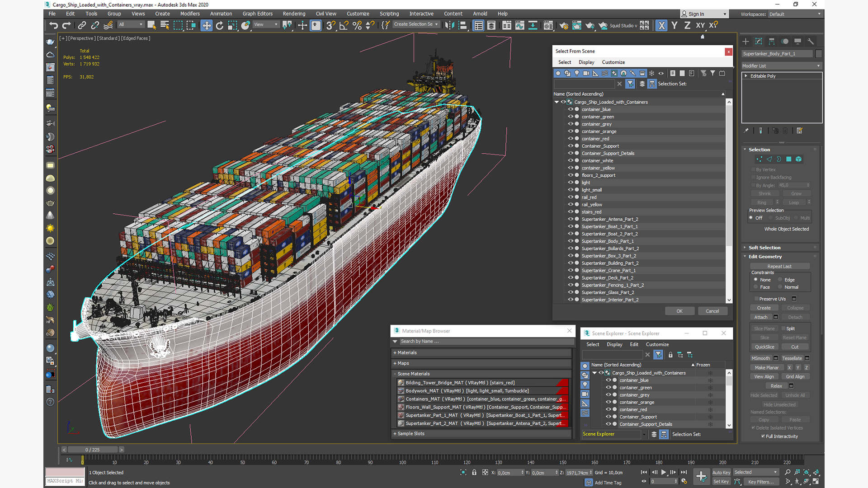868x488 pixels.
Task: Click the QuickSlice button
Action: point(764,347)
